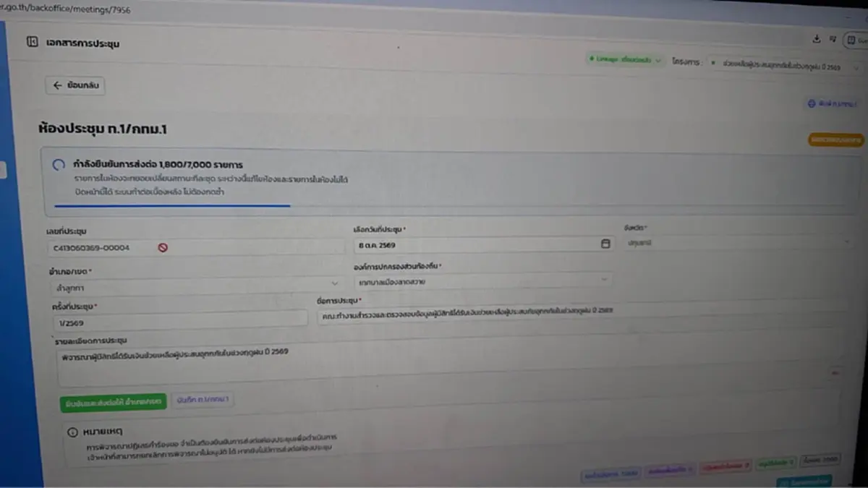Open the จังหวัด province dropdown

pos(736,243)
